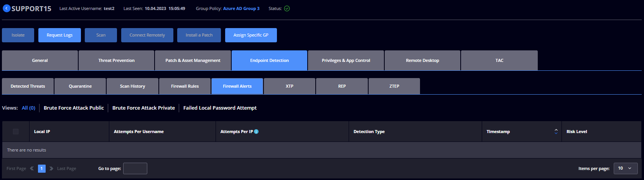Click the Install a Patch button

pos(199,35)
